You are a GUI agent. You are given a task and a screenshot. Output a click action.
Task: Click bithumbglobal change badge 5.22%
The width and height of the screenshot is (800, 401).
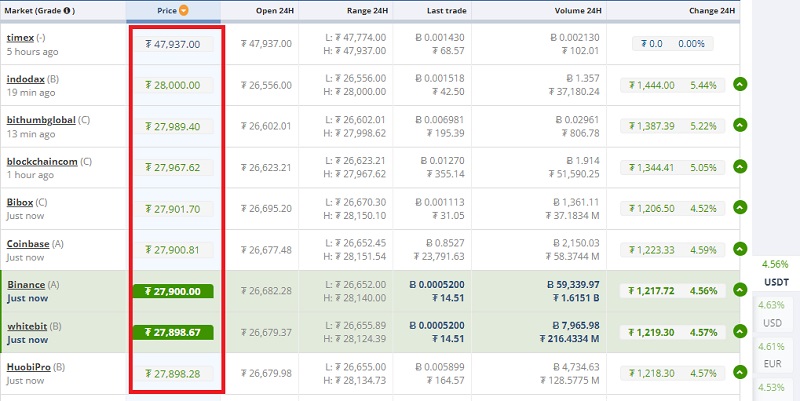(x=672, y=126)
